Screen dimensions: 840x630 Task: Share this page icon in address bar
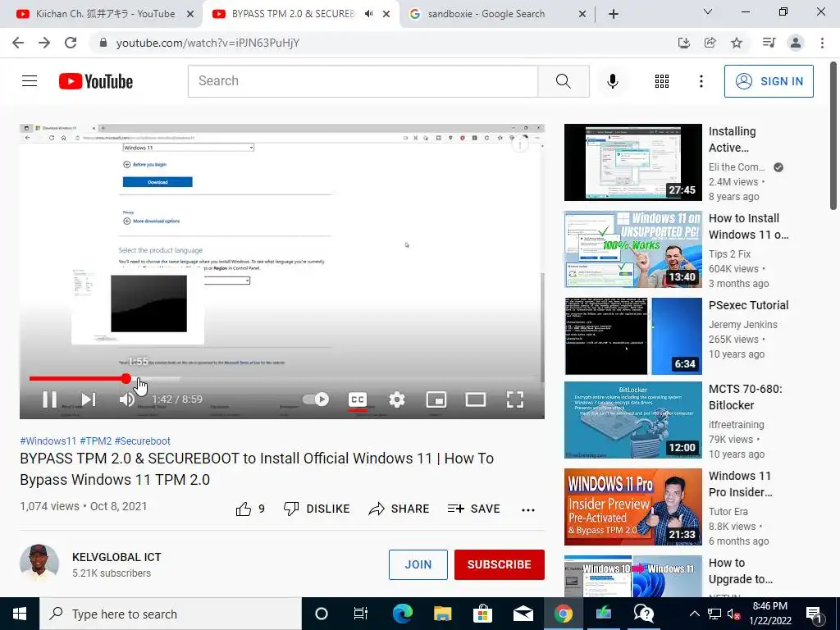pos(710,43)
